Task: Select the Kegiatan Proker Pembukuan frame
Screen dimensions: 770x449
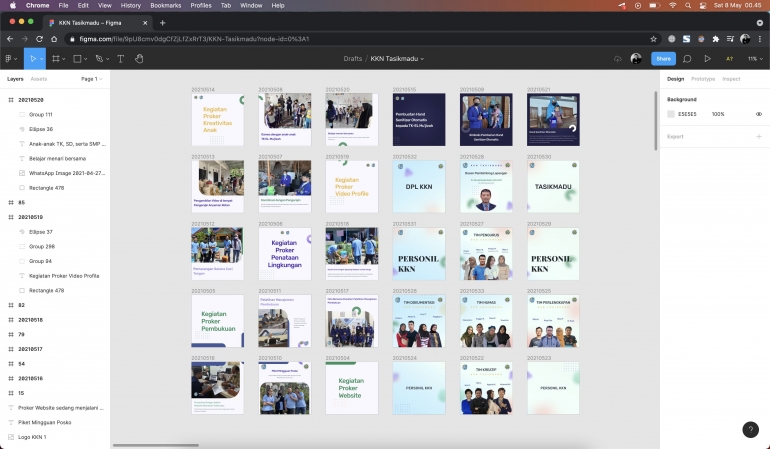Action: (x=218, y=321)
